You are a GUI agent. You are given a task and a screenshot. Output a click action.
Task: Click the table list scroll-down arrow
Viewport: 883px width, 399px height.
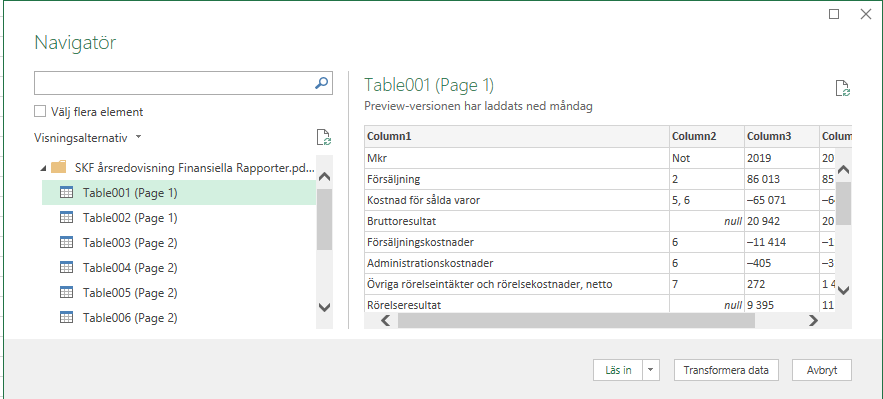[324, 307]
